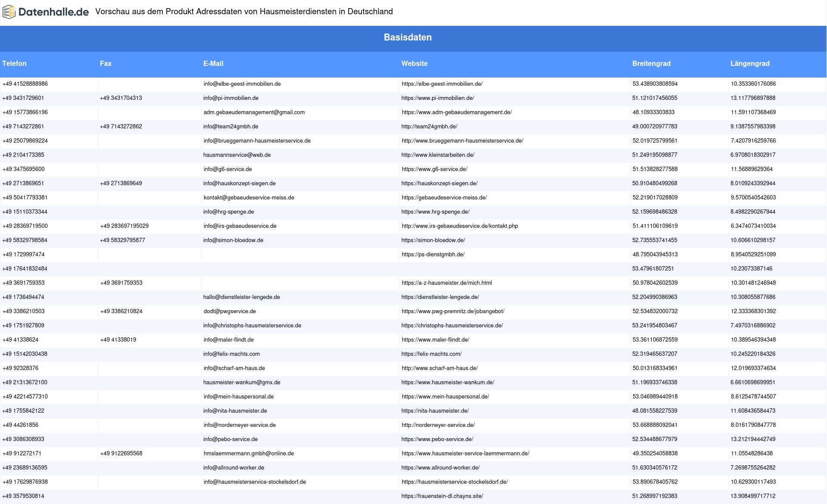The width and height of the screenshot is (827, 504).
Task: Open pwg-premnitz.de/jobangebot/ link
Action: click(453, 311)
